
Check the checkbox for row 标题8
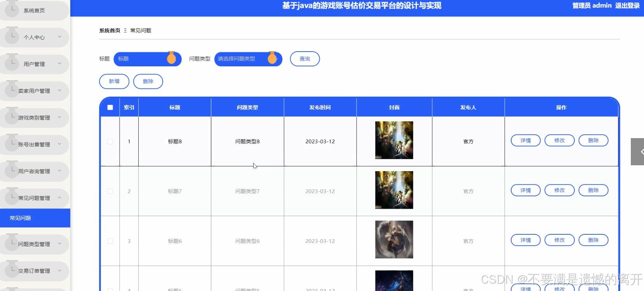[110, 142]
